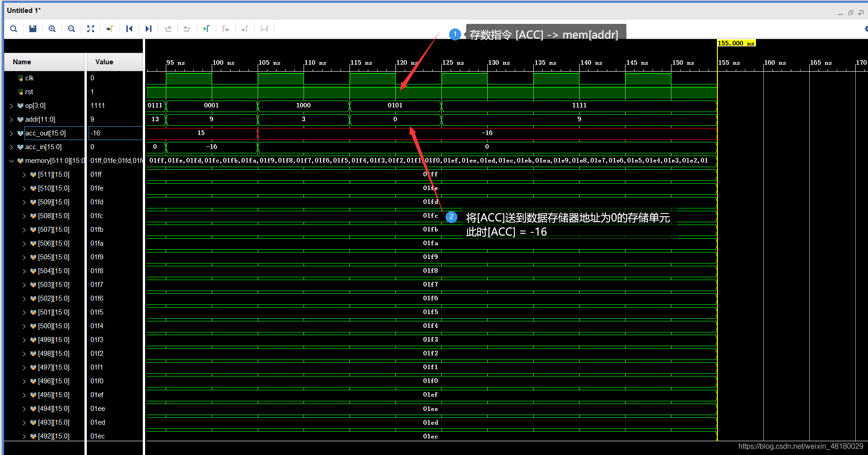Jump to the last simulation time

coord(148,29)
